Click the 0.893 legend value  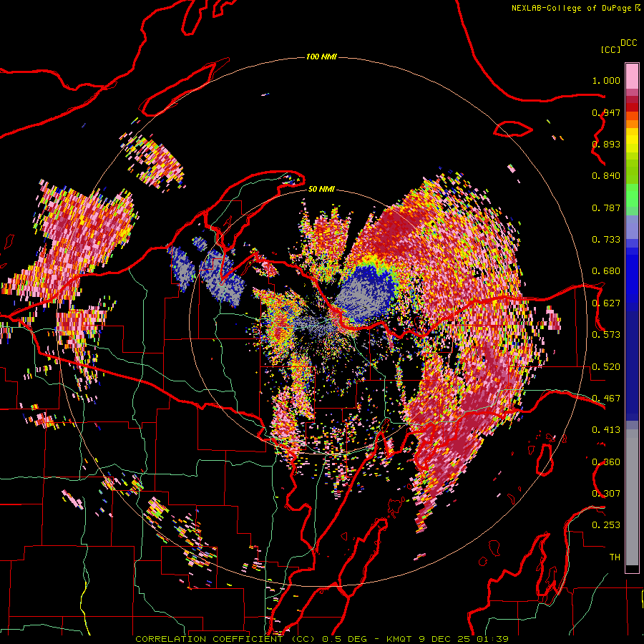[x=606, y=144]
